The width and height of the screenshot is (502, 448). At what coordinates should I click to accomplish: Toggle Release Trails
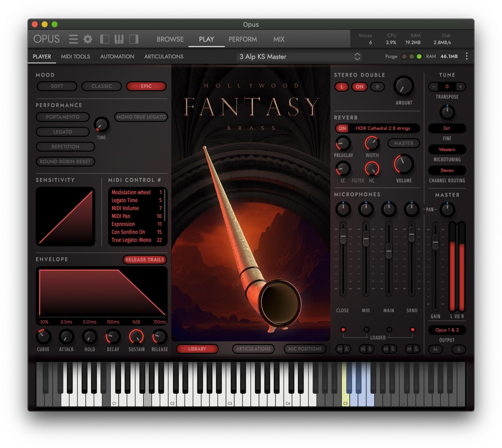(145, 260)
